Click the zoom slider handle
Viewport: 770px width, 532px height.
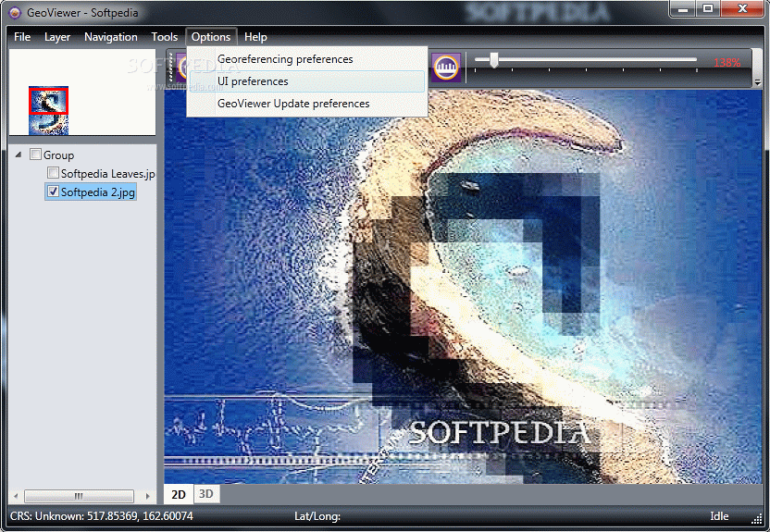(x=494, y=60)
